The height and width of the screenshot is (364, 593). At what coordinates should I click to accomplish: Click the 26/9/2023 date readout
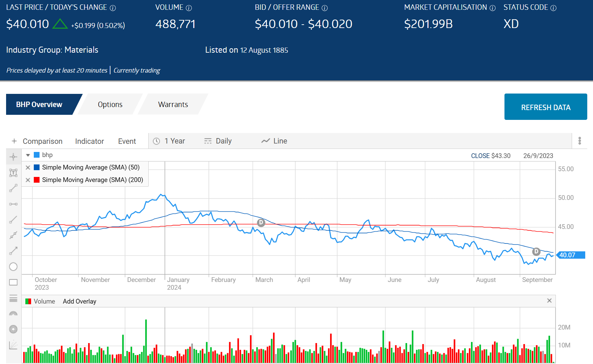[538, 156]
